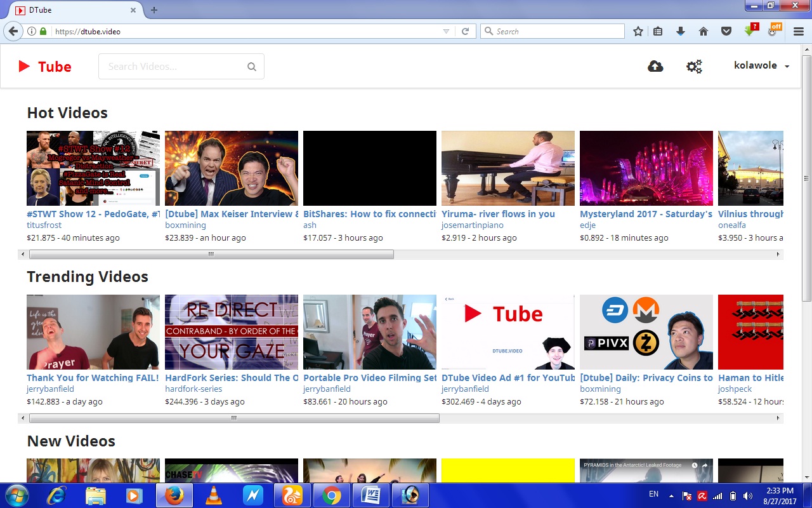Close the DTube tab
This screenshot has width=812, height=508.
[x=133, y=10]
